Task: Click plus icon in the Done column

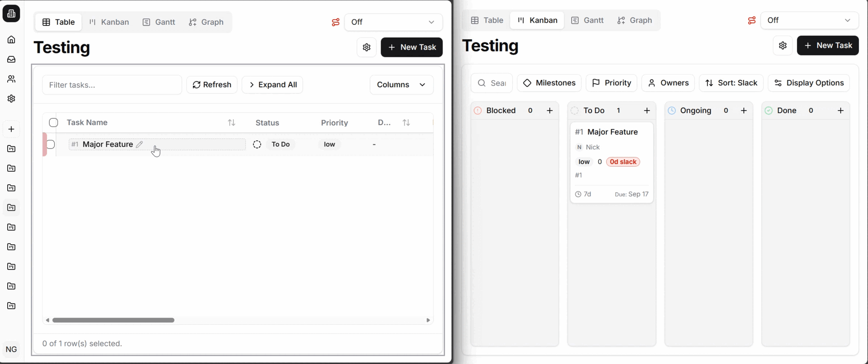Action: coord(840,111)
